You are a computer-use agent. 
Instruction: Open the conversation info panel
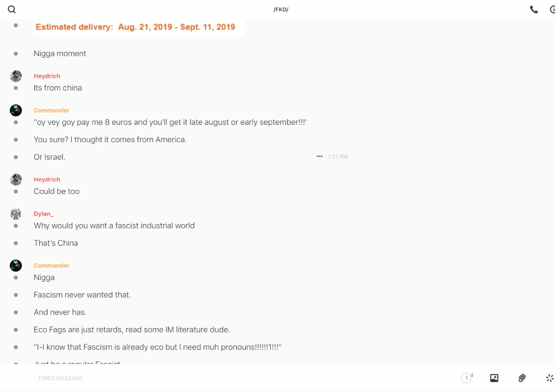[552, 10]
